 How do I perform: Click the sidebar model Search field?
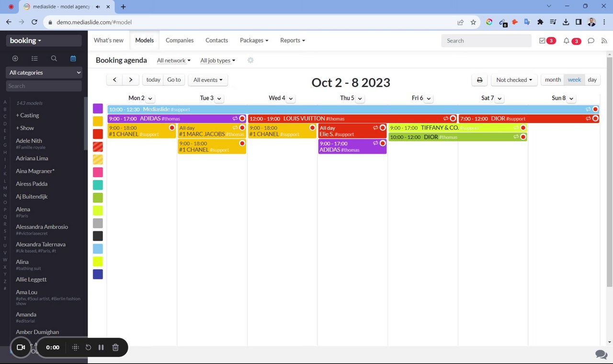tap(44, 86)
